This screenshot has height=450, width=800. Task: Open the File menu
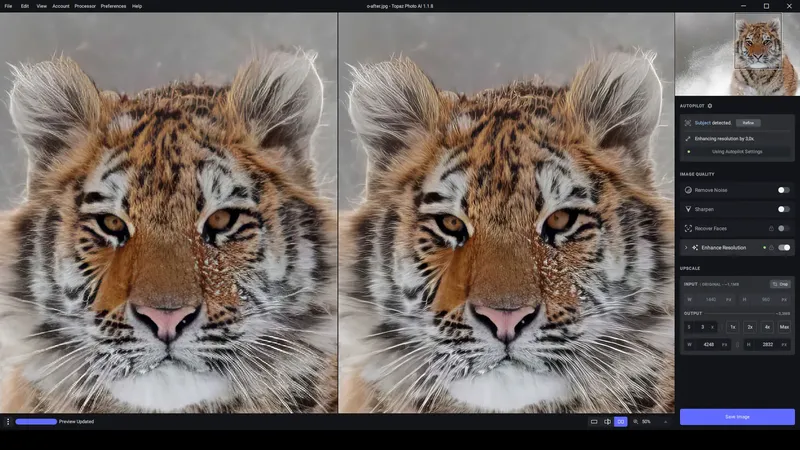tap(8, 6)
